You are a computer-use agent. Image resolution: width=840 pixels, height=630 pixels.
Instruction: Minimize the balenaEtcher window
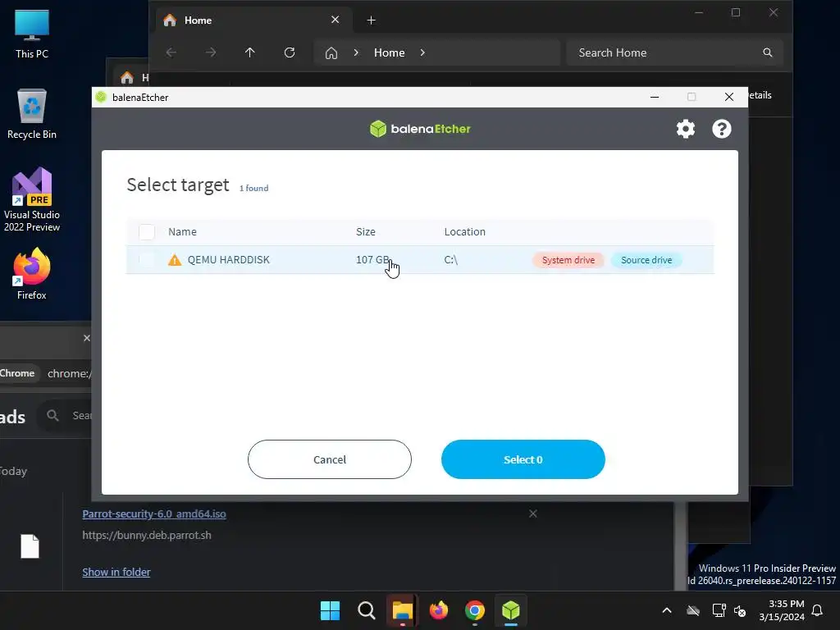655,97
